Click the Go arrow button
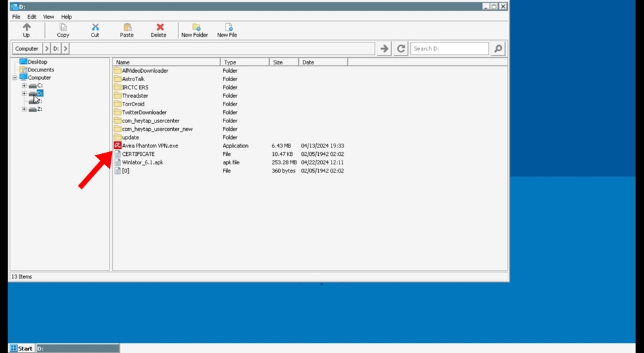644x353 pixels. tap(384, 48)
